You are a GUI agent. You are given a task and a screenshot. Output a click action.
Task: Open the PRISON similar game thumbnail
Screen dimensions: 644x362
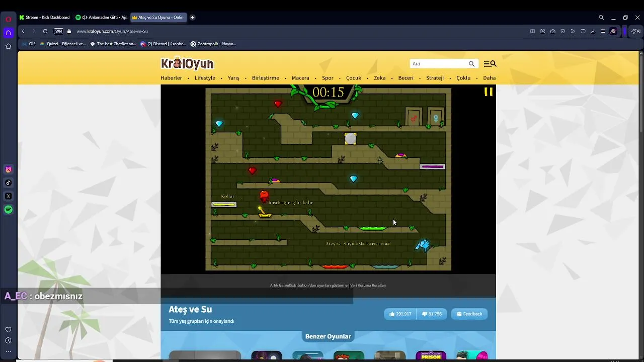coord(431,355)
